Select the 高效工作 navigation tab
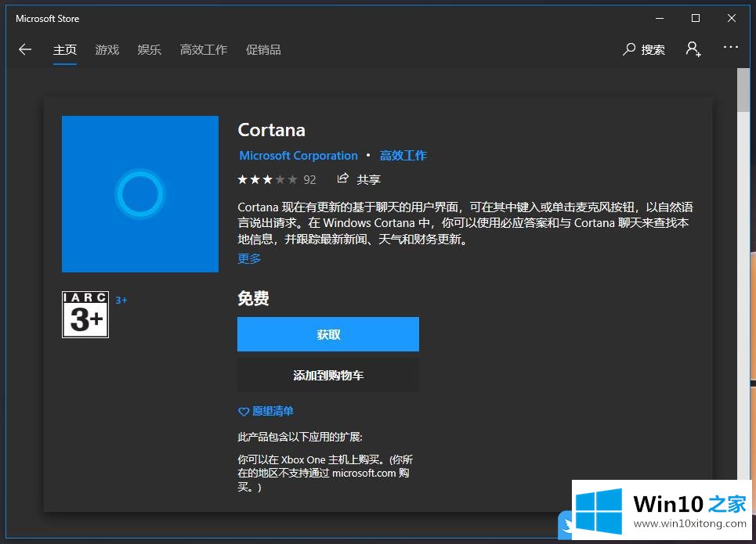The height and width of the screenshot is (544, 756). [204, 49]
